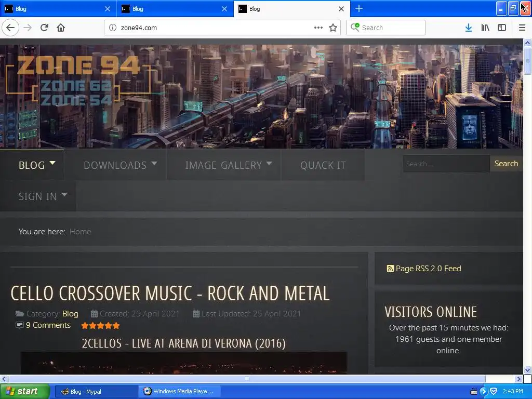Screen dimensions: 532x399
Task: Open the Library icon in the toolbar
Action: [485, 28]
